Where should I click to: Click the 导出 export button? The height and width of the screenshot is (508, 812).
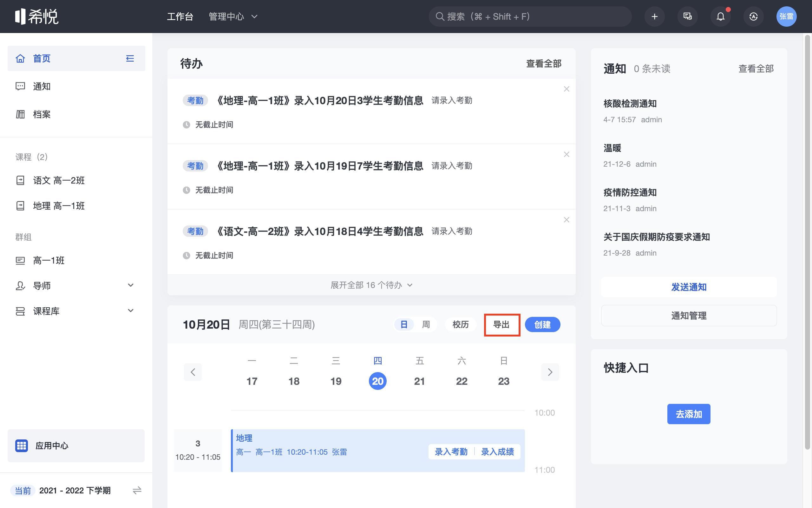(x=501, y=324)
